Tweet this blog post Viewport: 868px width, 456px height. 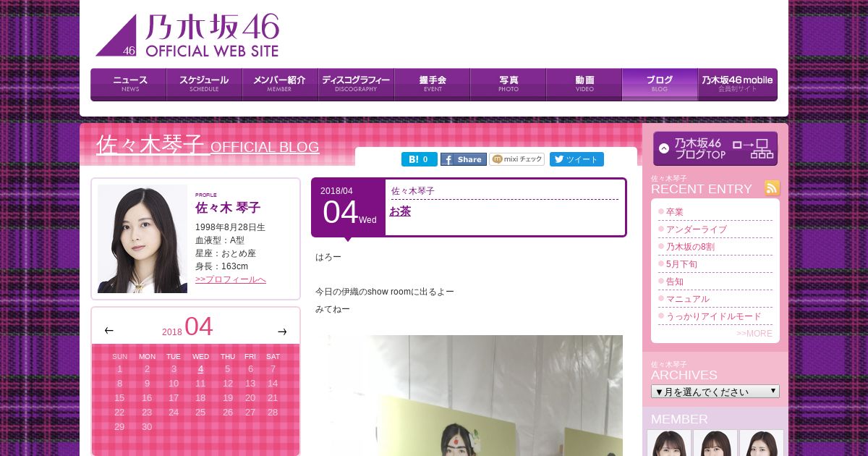point(576,159)
